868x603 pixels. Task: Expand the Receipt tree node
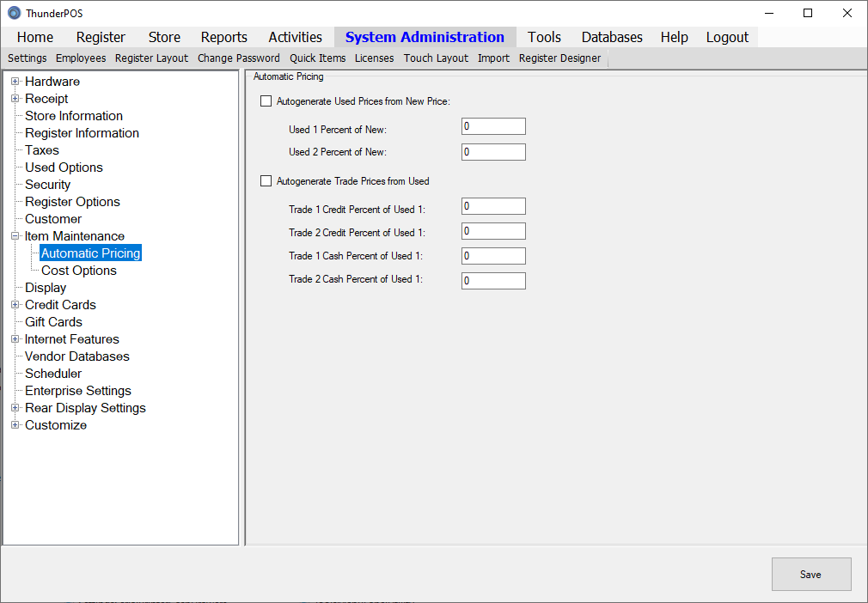(x=15, y=99)
